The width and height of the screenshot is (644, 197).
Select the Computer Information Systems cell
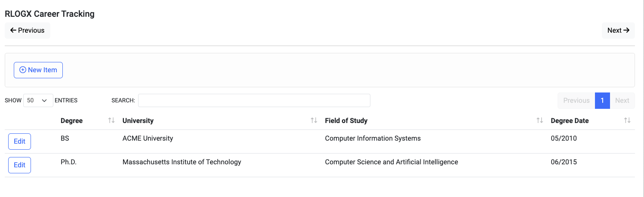pos(373,139)
